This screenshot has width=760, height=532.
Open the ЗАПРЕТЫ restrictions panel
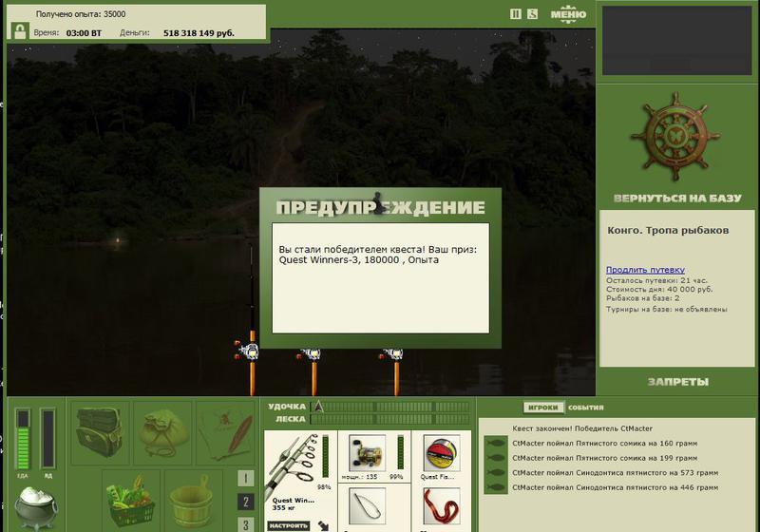[677, 382]
